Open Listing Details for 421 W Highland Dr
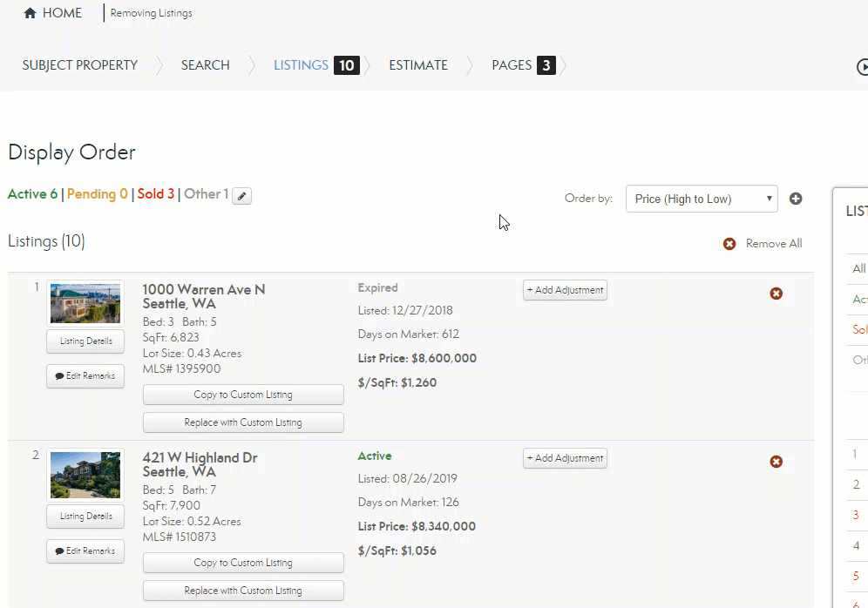Viewport: 868px width, 608px height. click(85, 517)
